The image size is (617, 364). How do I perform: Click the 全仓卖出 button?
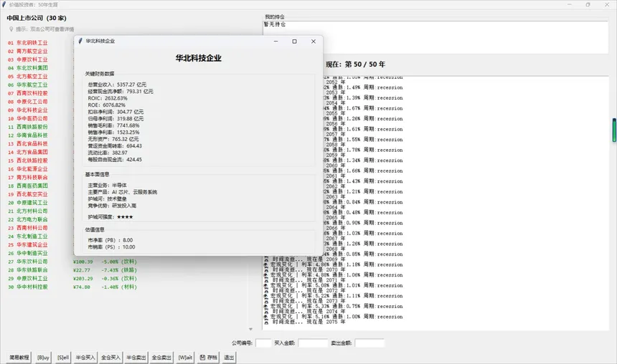tap(161, 358)
